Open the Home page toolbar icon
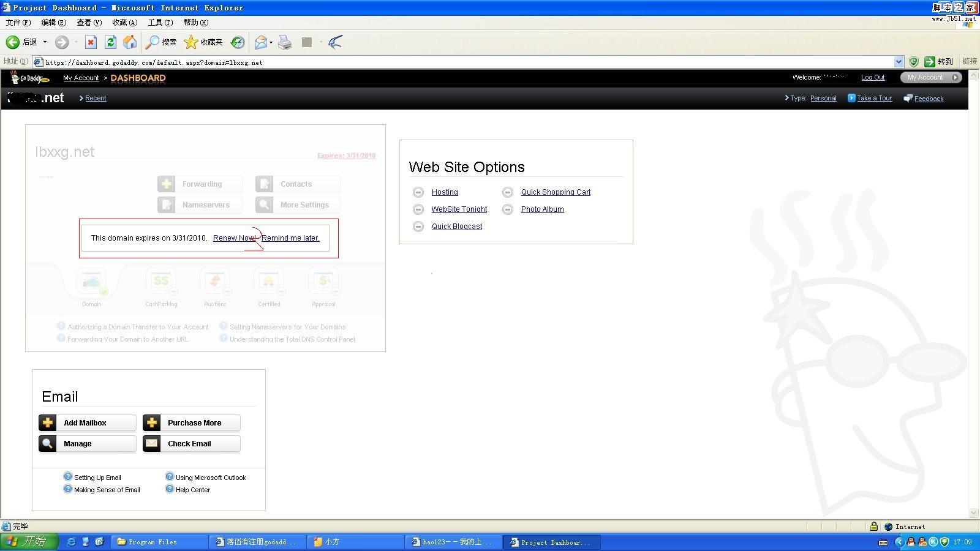Screen dimensions: 980x551 [130, 42]
